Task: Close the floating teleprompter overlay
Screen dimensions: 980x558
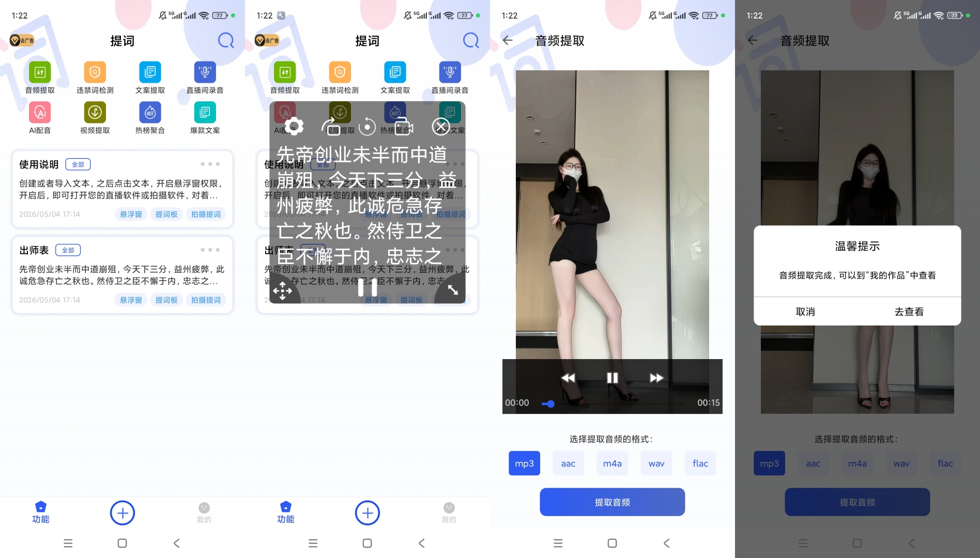Action: coord(441,126)
